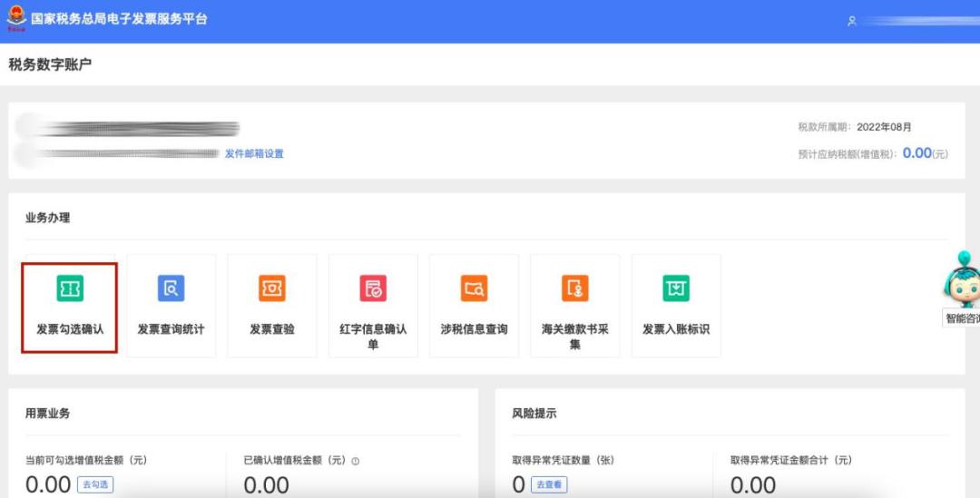Click the user profile icon in header
Screen dimensions: 980x498
click(x=851, y=21)
